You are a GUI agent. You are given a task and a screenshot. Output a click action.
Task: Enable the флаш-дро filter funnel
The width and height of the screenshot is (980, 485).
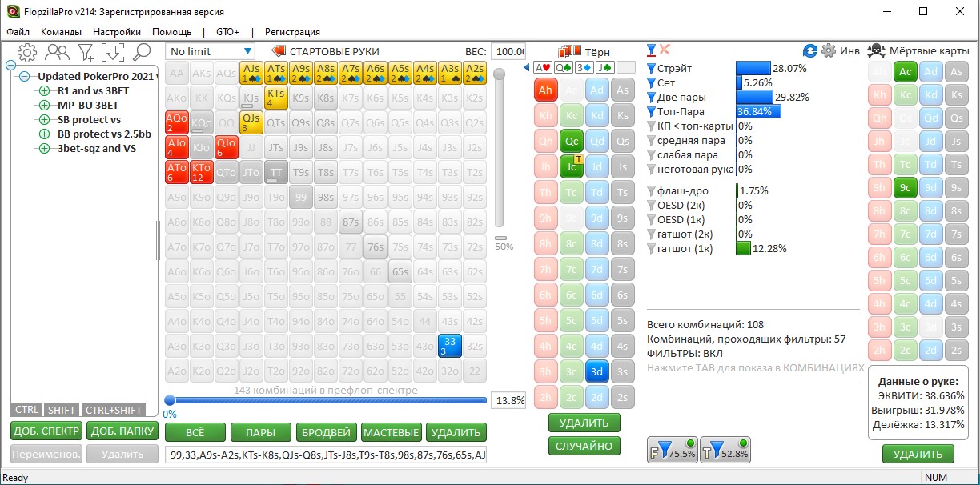point(651,191)
